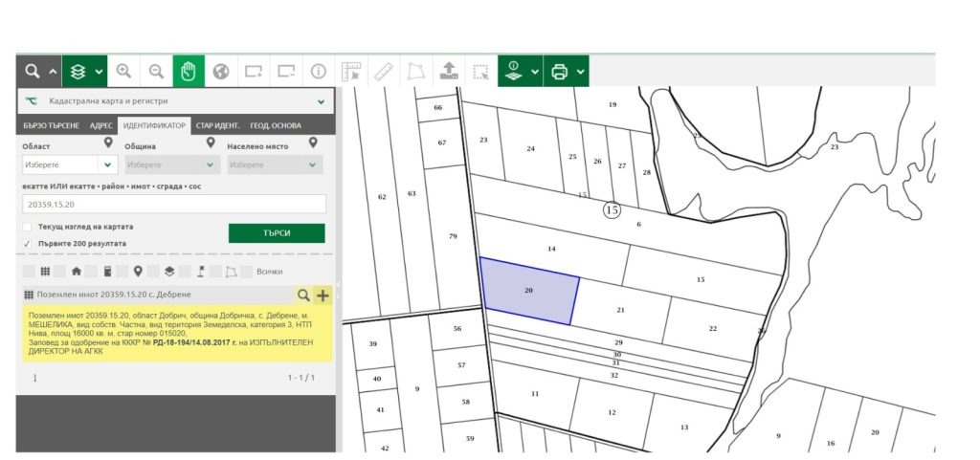Viewport: 980px width, 460px height.
Task: Enable 'Текущ изглед на картата' checkbox
Action: pos(27,227)
